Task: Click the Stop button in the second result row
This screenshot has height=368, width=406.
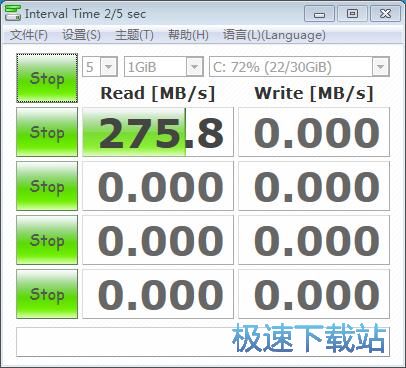Action: coord(47,186)
